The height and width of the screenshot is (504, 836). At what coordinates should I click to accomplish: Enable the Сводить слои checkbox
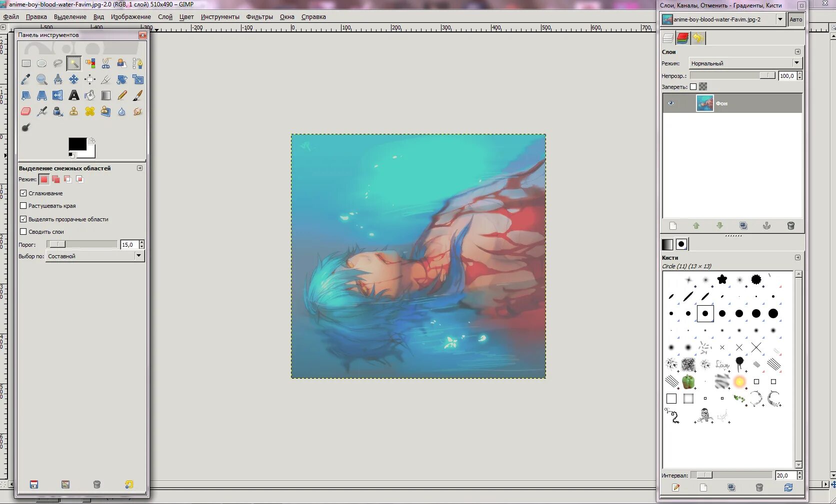[x=23, y=231]
